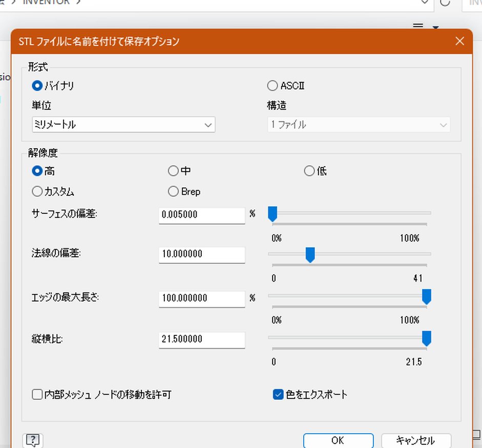Click the サーフェスの偏差 slider handle
The height and width of the screenshot is (448, 482).
coord(273,214)
